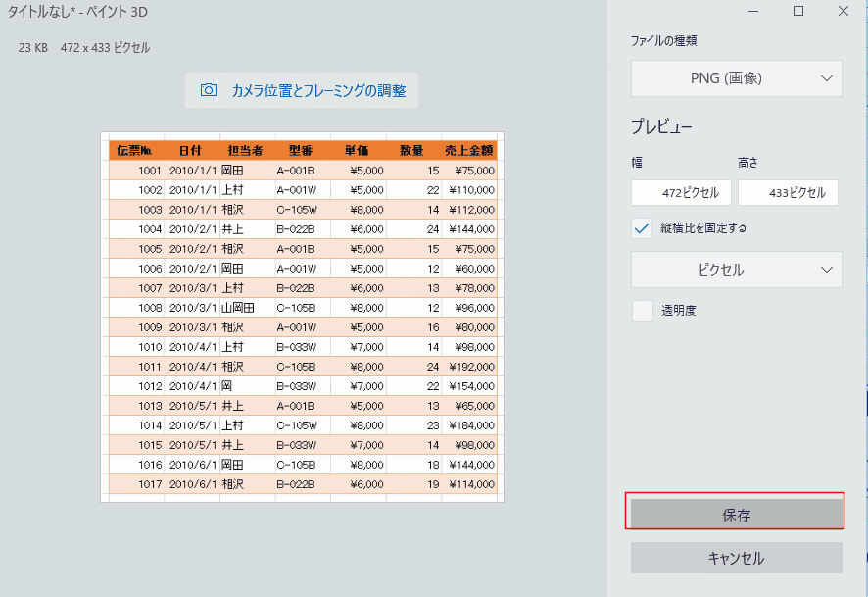The image size is (868, 597).
Task: Click the cell showing ¥110,000
Action: pyautogui.click(x=471, y=190)
